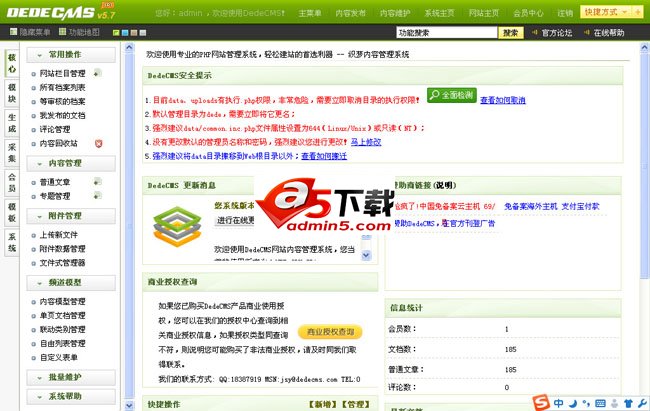Select the gray skin color square
Viewport: 650px width, 411px height.
[143, 33]
